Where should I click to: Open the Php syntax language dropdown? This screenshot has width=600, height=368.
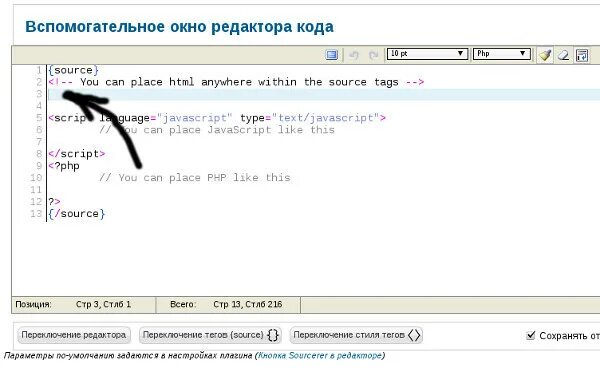[502, 54]
